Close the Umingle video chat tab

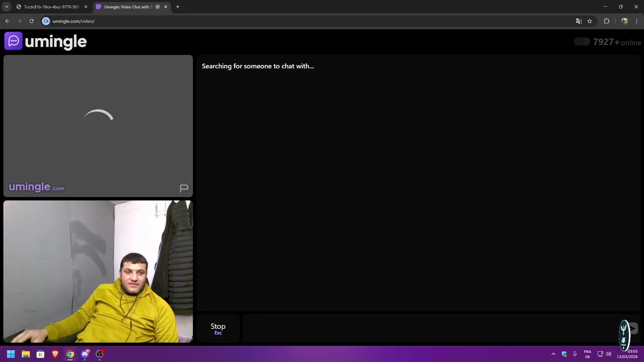click(166, 7)
